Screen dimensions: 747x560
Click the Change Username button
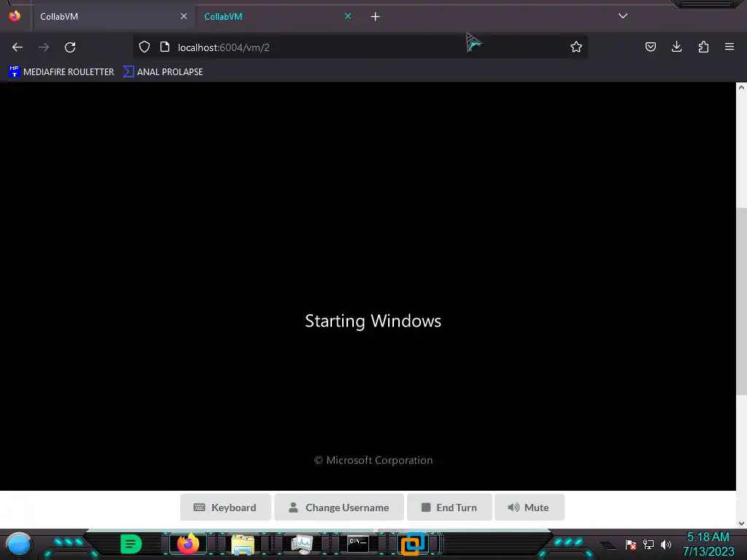[x=339, y=507]
